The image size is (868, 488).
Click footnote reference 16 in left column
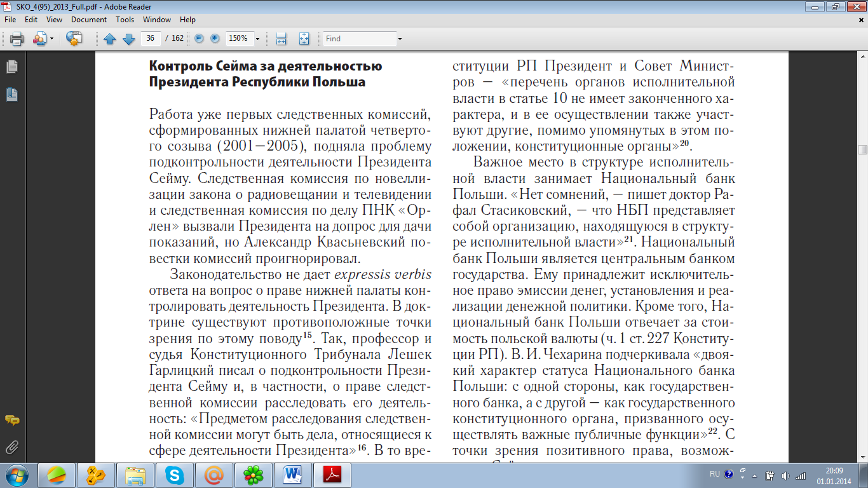coord(363,447)
